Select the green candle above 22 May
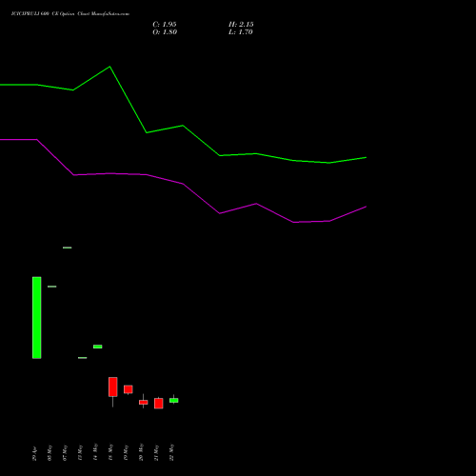Screen dimensions: 476x476 [174, 401]
